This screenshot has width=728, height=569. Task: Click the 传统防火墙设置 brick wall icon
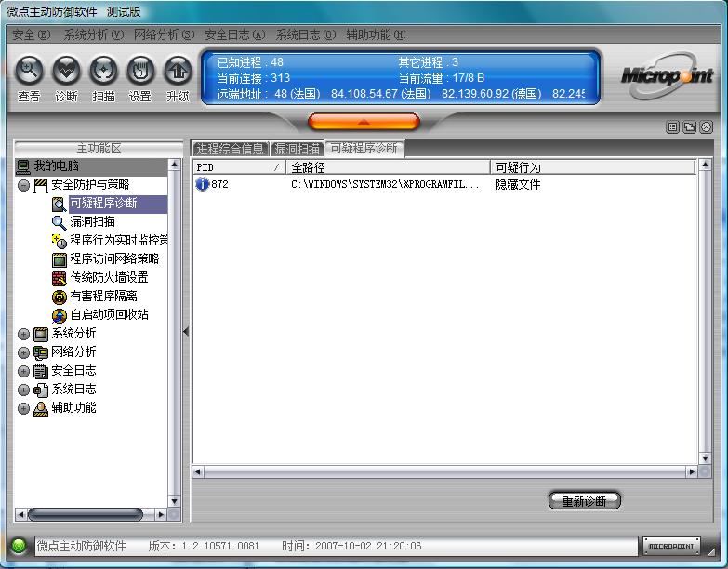59,278
